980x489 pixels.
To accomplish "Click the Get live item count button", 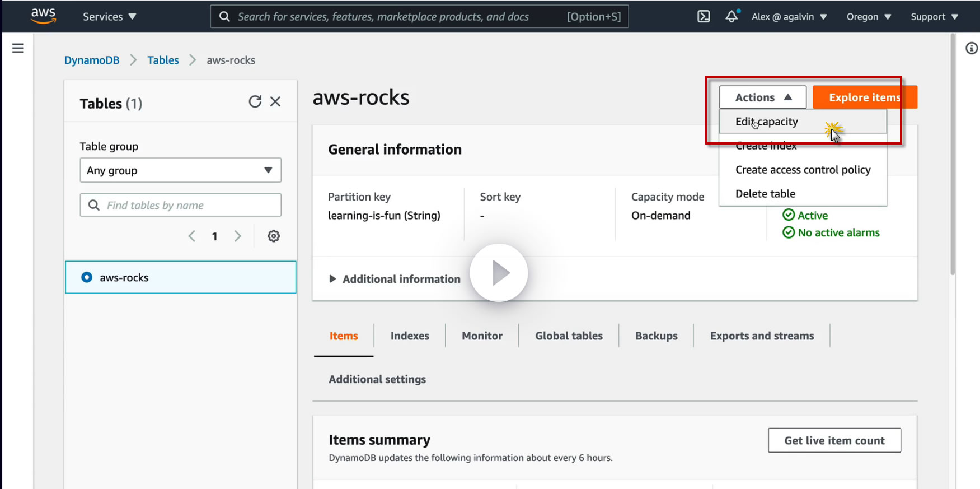I will pyautogui.click(x=834, y=440).
